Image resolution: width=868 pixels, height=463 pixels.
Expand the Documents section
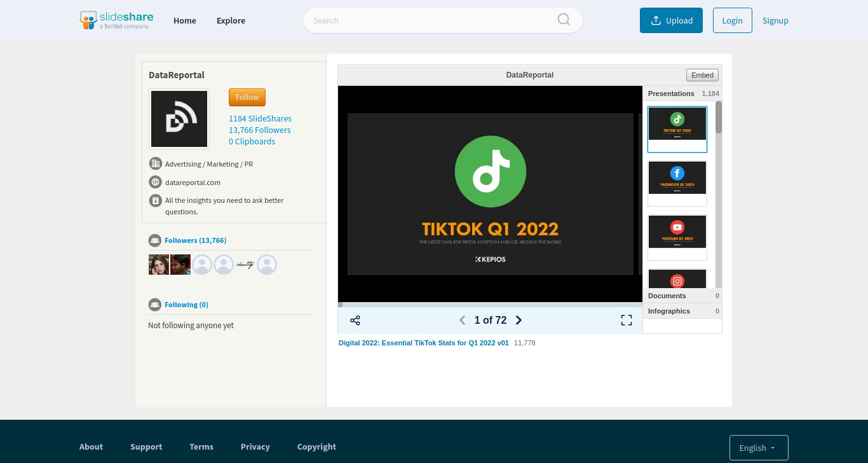682,296
